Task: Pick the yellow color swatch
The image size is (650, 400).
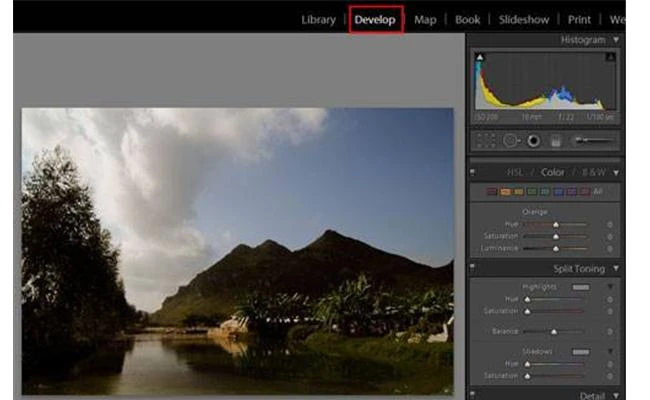Action: [x=518, y=192]
